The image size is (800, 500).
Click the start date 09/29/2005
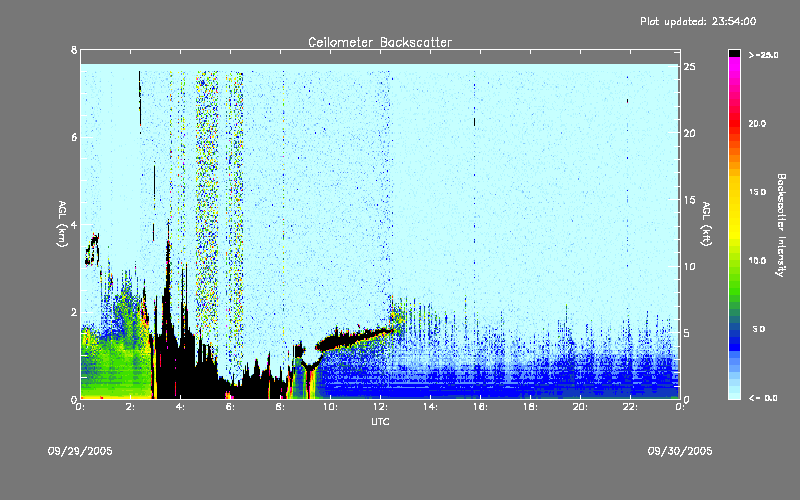[80, 451]
